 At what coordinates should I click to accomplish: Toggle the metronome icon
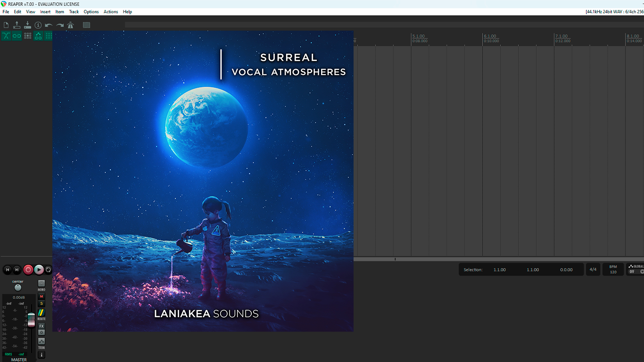[x=70, y=25]
